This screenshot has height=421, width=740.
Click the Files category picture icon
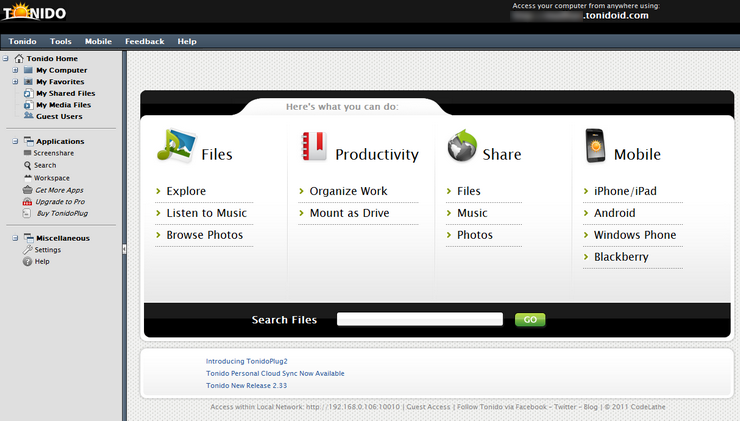coord(174,147)
